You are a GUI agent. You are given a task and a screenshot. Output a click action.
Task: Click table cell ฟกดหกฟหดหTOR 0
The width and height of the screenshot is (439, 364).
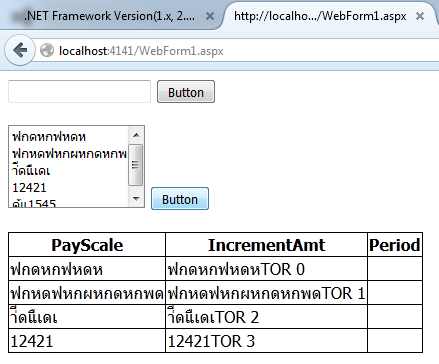(266, 269)
